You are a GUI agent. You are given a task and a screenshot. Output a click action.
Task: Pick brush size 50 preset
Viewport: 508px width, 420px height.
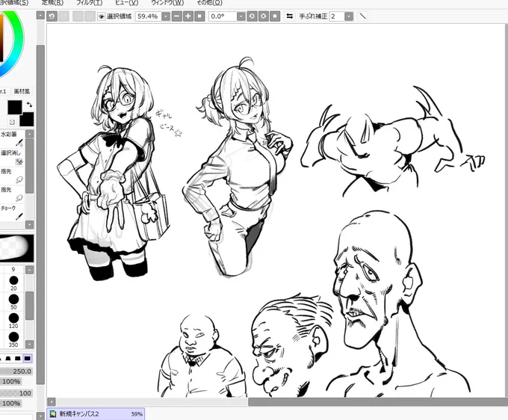pos(13,301)
